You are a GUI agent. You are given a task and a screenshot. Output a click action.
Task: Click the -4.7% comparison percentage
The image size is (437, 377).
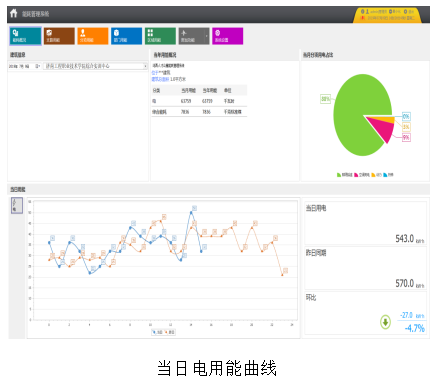coord(415,328)
